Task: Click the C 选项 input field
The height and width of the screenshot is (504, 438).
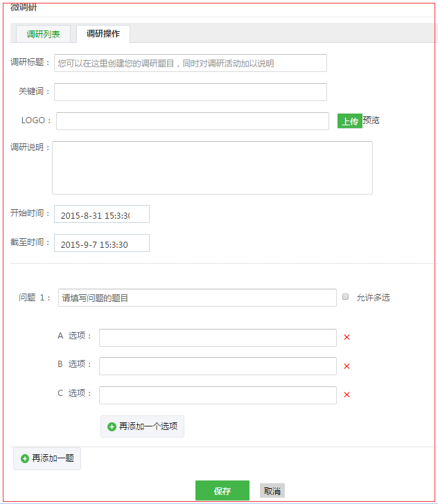Action: pos(218,395)
